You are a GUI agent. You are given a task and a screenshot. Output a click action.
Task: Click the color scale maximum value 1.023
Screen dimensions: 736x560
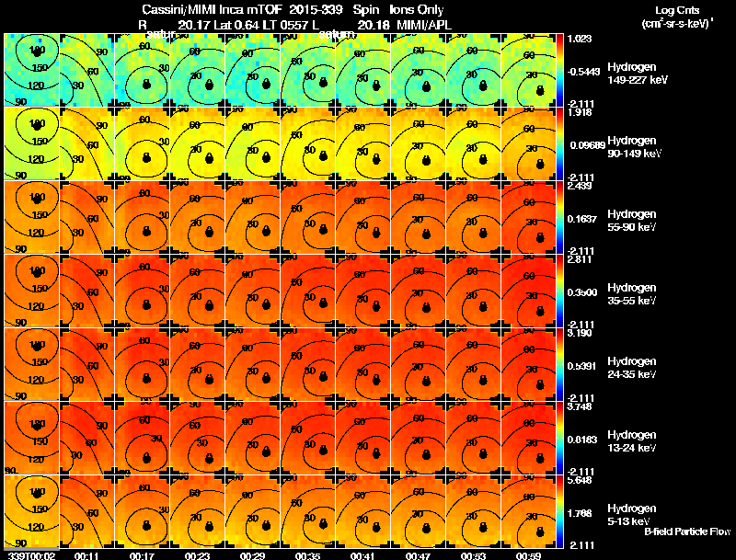tap(580, 39)
